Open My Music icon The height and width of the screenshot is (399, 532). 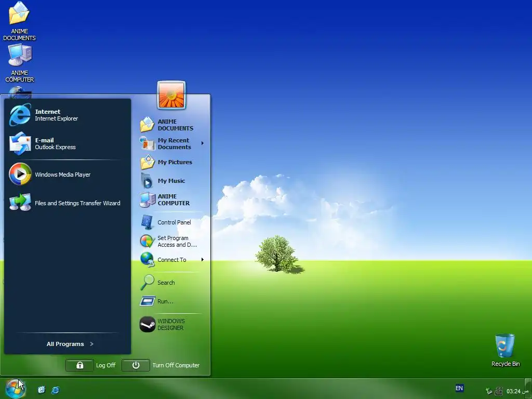click(147, 180)
